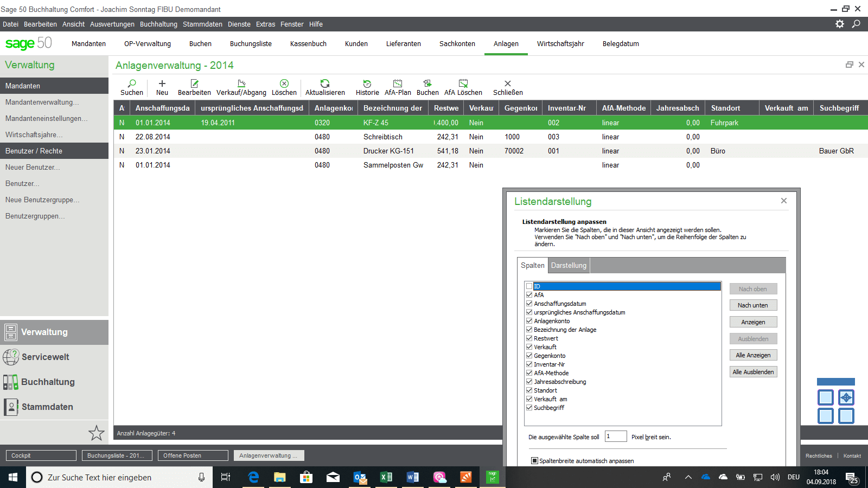
Task: Toggle Spaltenbreite automatisch anpassen checkbox
Action: coord(534,461)
